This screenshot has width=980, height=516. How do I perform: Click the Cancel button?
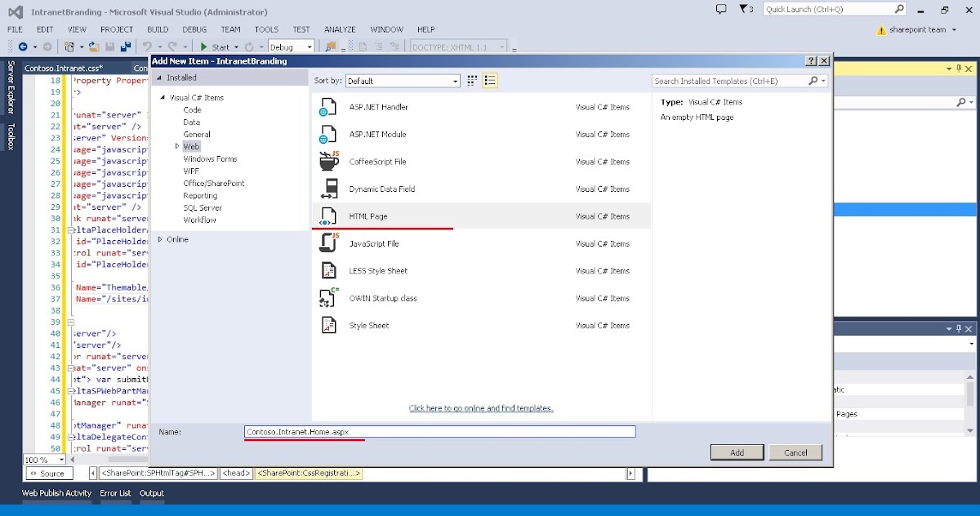click(x=795, y=452)
